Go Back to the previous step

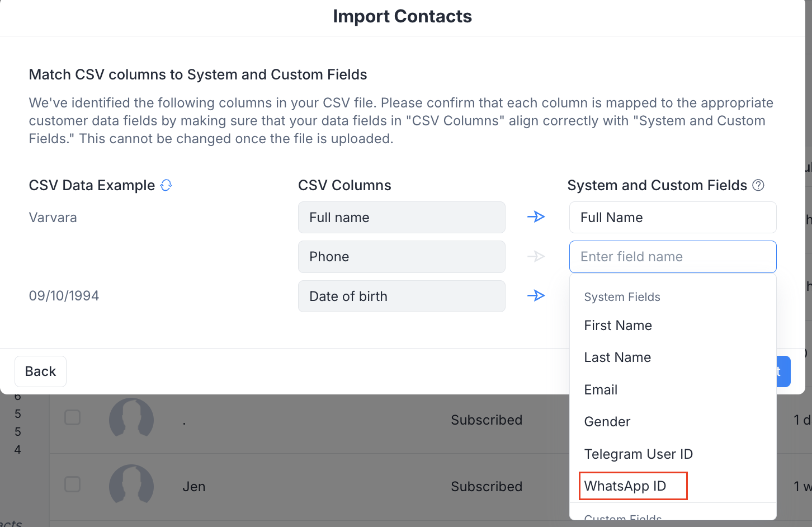(40, 371)
